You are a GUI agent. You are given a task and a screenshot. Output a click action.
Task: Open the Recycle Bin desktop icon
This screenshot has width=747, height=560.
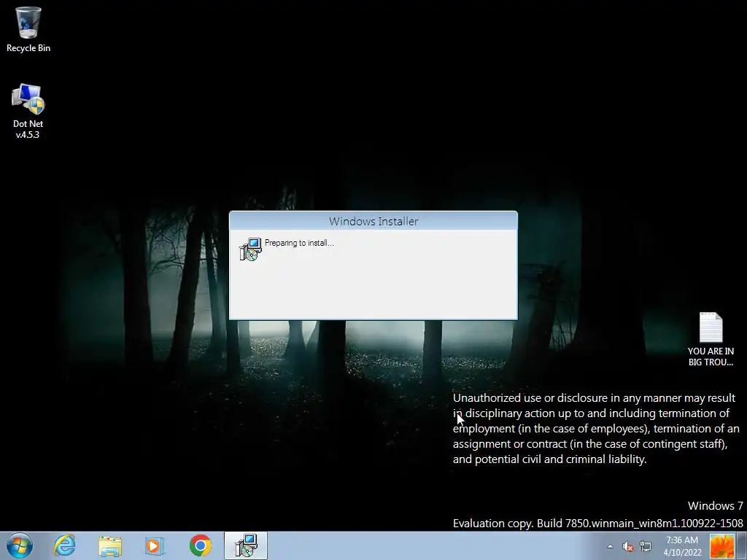pyautogui.click(x=28, y=29)
